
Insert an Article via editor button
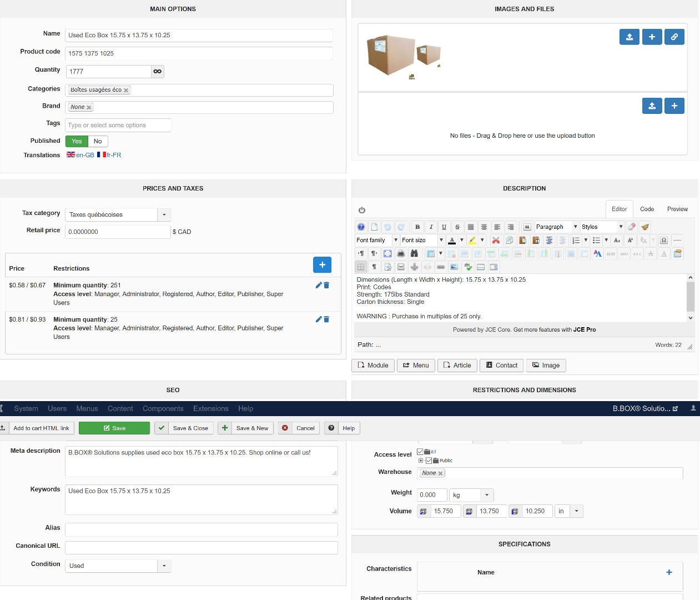pos(457,365)
